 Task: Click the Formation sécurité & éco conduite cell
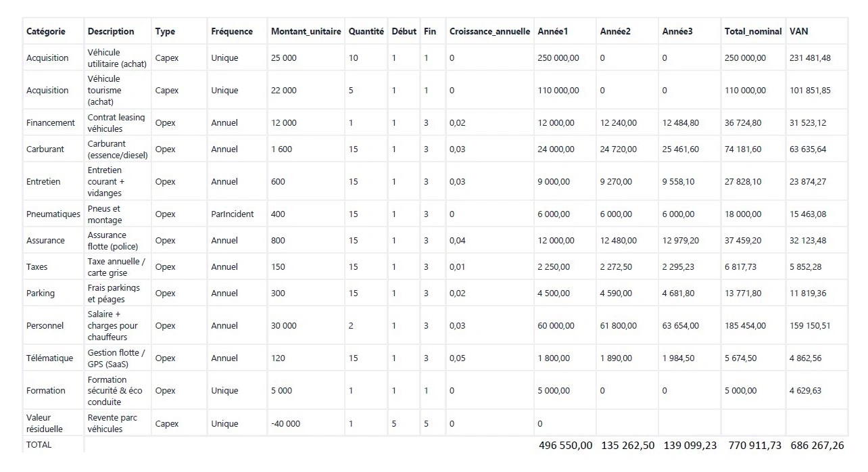tap(115, 391)
